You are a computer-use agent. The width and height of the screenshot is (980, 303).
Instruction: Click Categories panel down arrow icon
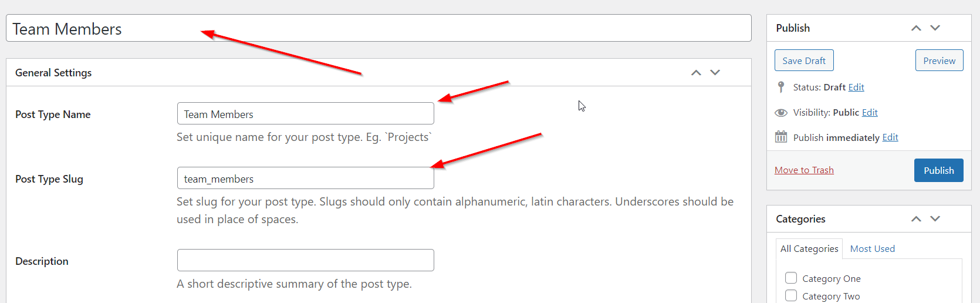pos(935,219)
